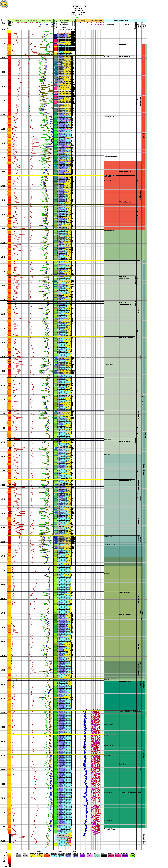The height and width of the screenshot is (868, 168).
Task: Select the Rhomaa-NPHI track header
Action: point(64,21)
